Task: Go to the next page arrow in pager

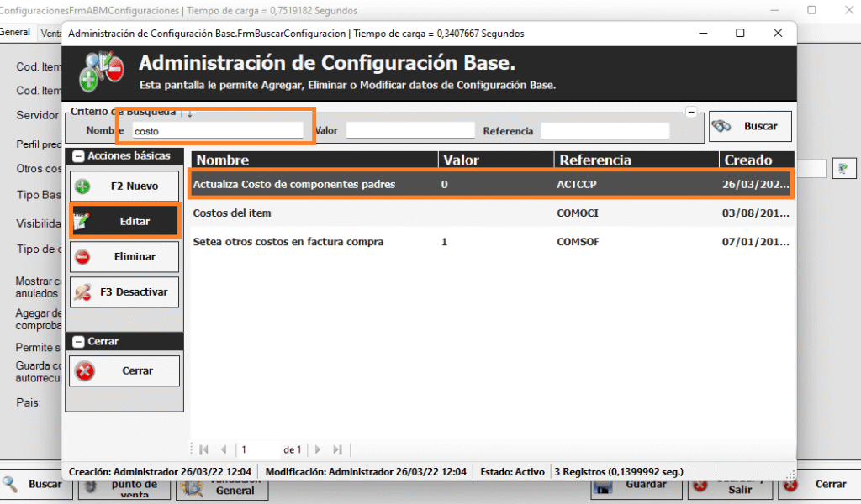Action: pos(318,449)
